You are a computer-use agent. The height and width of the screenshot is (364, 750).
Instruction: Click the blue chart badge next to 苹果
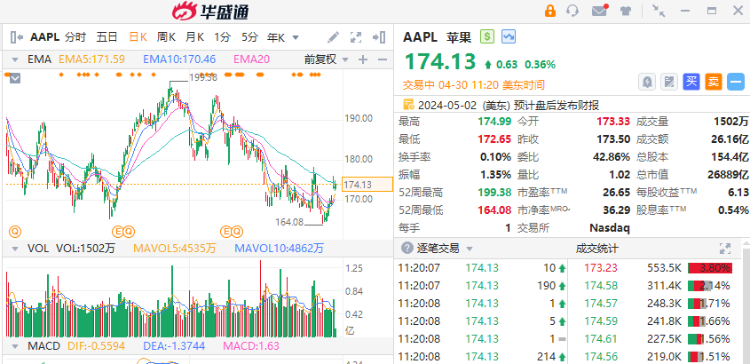508,37
